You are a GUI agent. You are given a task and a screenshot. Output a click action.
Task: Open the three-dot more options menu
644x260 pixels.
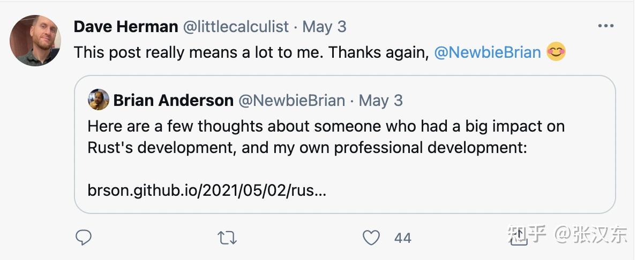(x=605, y=26)
